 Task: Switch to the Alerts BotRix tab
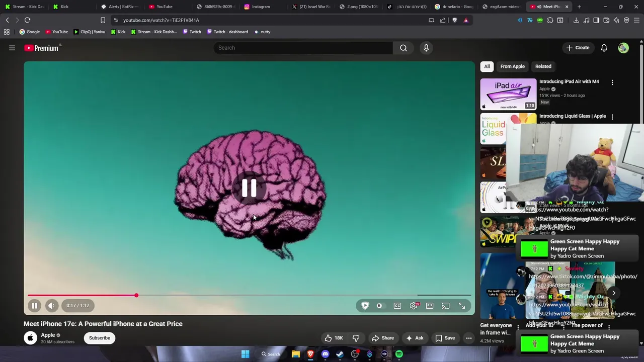pyautogui.click(x=121, y=7)
